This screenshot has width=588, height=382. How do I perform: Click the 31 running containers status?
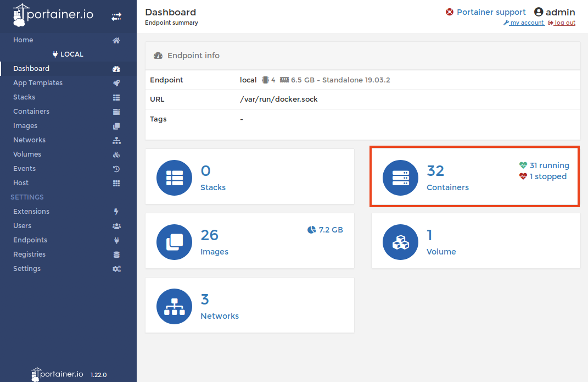pos(549,165)
